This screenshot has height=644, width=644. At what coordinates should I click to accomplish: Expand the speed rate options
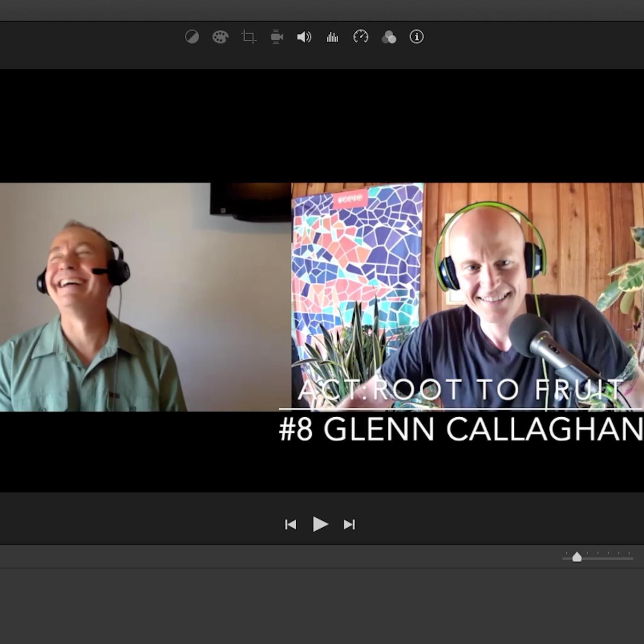[x=361, y=38]
